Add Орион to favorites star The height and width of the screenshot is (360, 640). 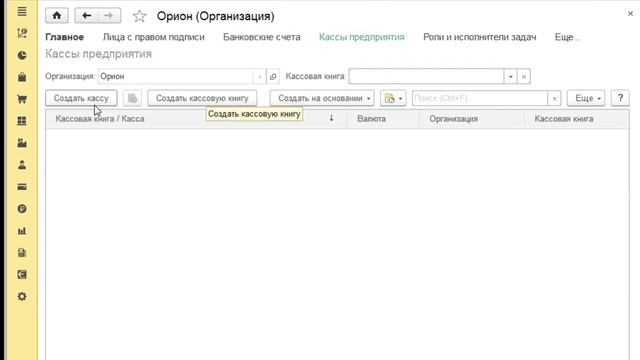(x=139, y=16)
